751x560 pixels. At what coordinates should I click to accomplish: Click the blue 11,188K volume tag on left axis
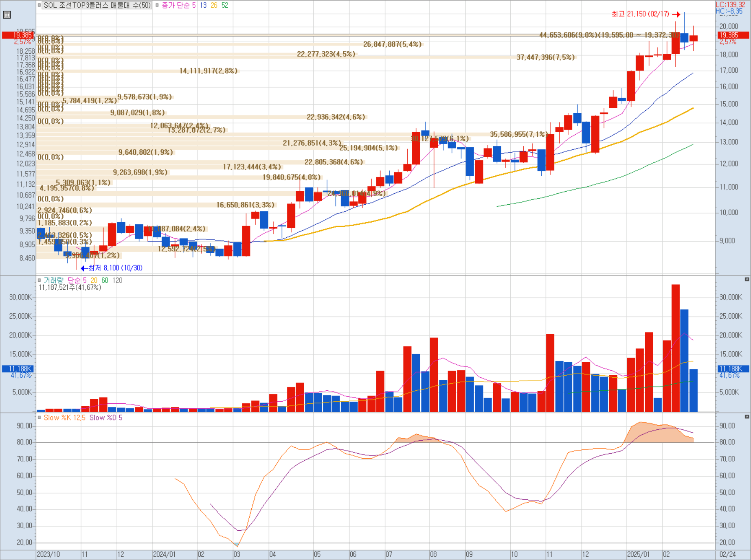click(x=18, y=369)
